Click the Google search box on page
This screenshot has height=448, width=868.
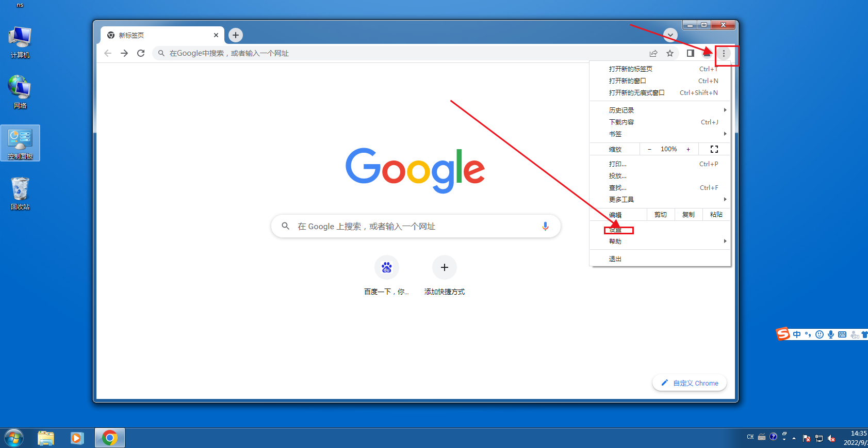(x=416, y=226)
